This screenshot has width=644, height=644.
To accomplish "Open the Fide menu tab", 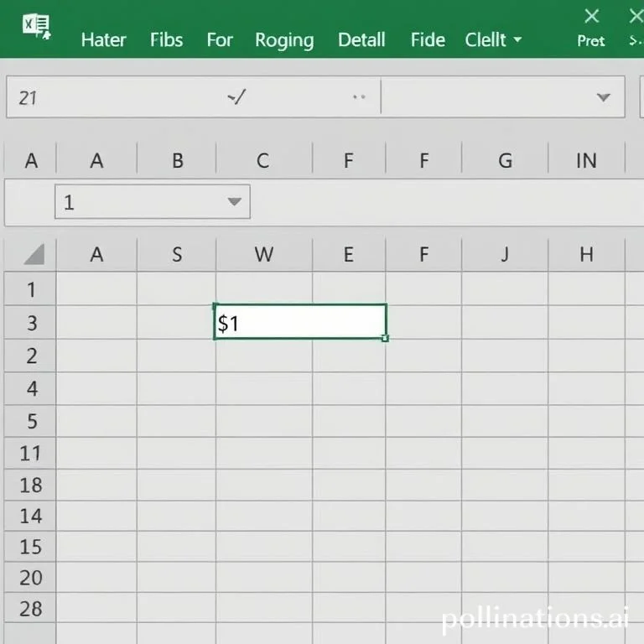I will [x=428, y=40].
